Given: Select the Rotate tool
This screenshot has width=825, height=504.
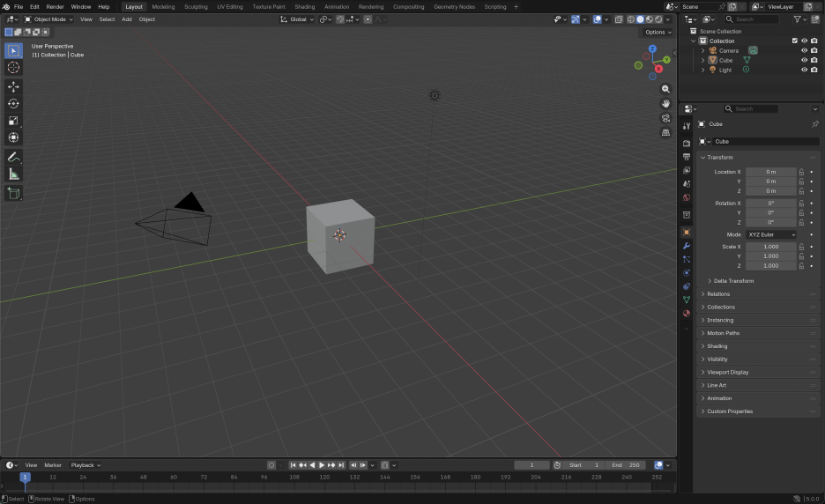Looking at the screenshot, I should (x=14, y=104).
